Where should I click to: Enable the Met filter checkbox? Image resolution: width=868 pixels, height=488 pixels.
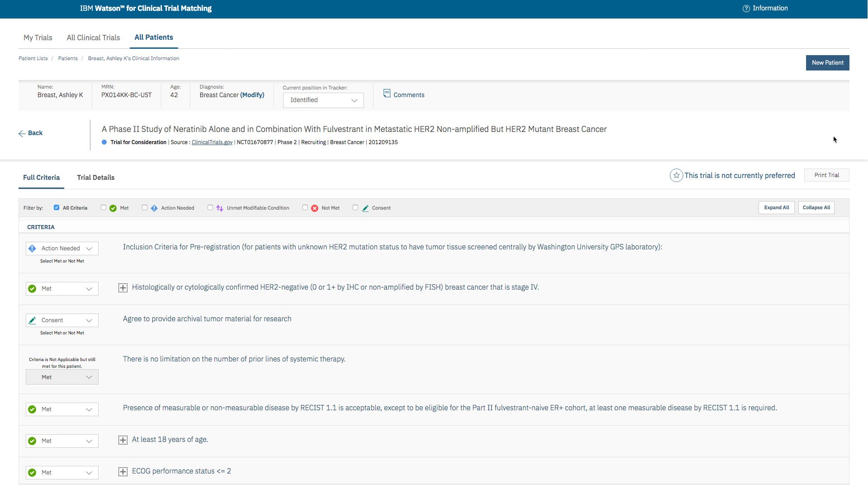coord(104,207)
